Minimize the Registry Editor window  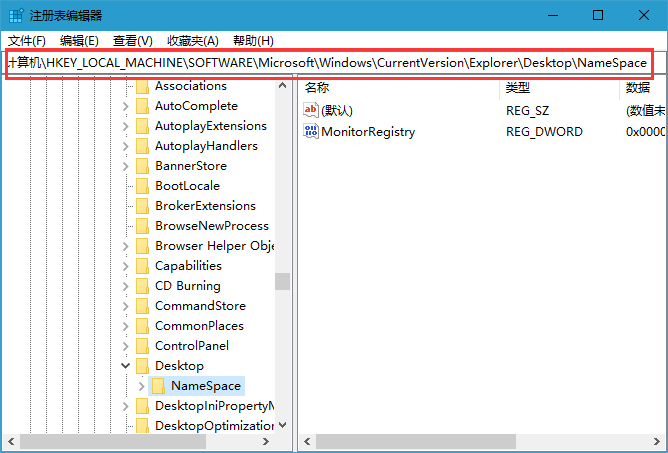[x=553, y=15]
